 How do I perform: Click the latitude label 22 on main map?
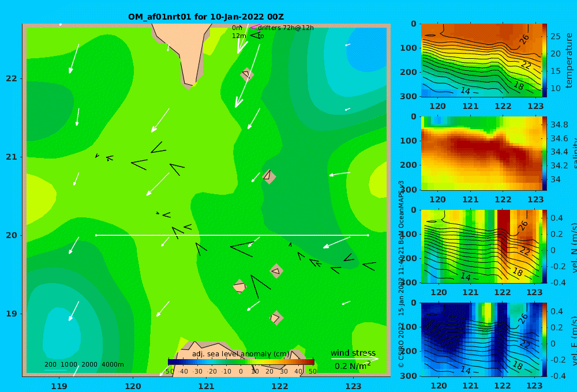pyautogui.click(x=12, y=78)
